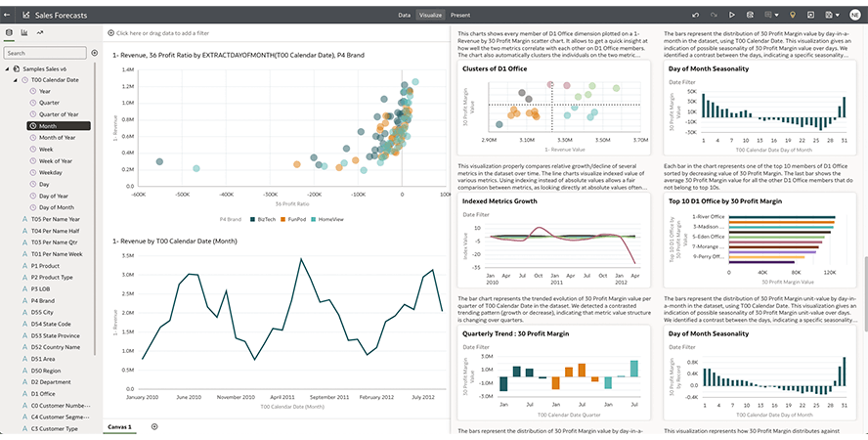Add a new canvas with plus icon
Image resolution: width=868 pixels, height=440 pixels.
153,427
